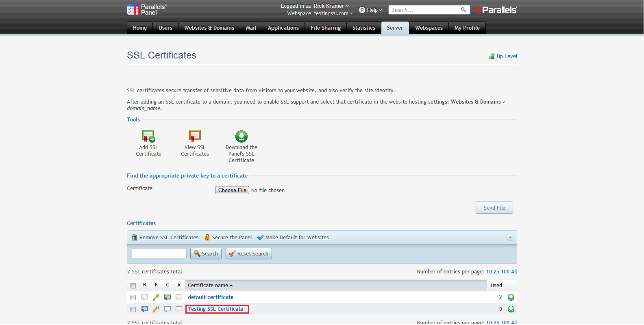Click the certificate icon for Testing SSL Certificate

point(168,309)
